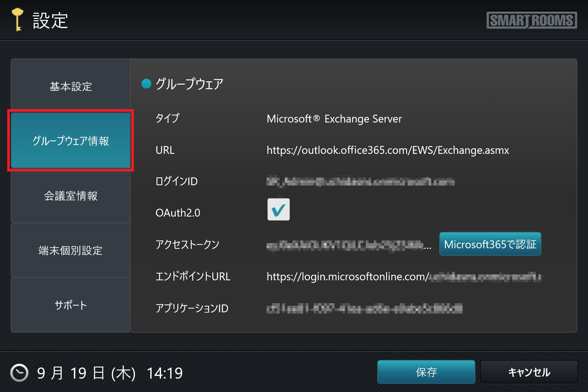Open the 端末個別設定 tab

71,251
